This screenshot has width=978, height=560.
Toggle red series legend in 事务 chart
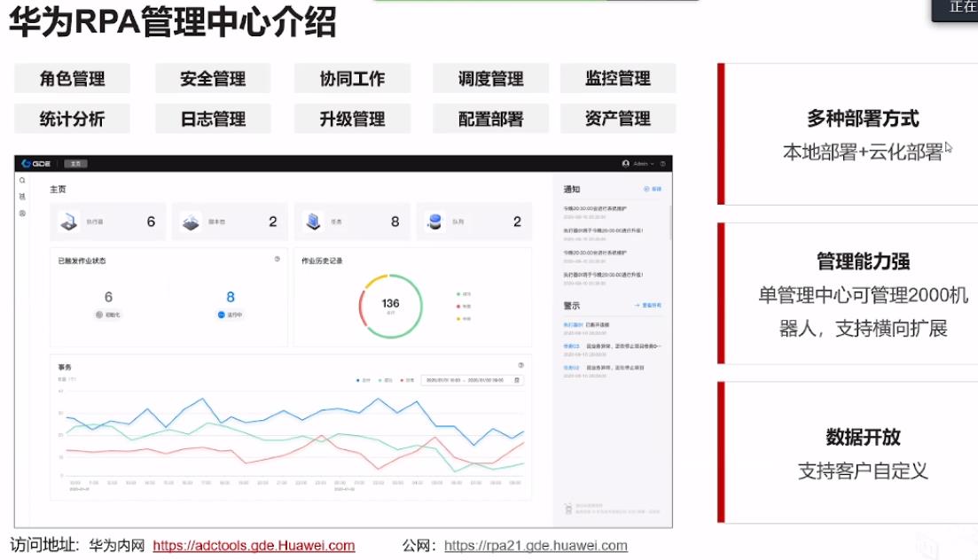[407, 380]
